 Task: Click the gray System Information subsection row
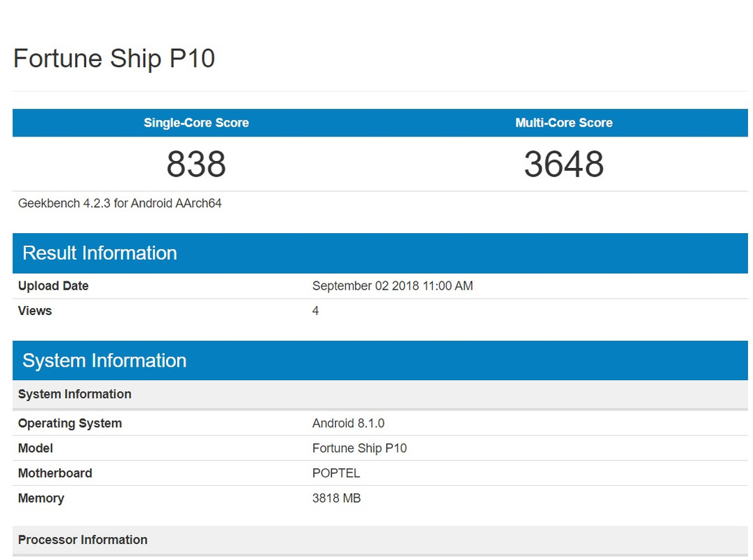point(74,394)
